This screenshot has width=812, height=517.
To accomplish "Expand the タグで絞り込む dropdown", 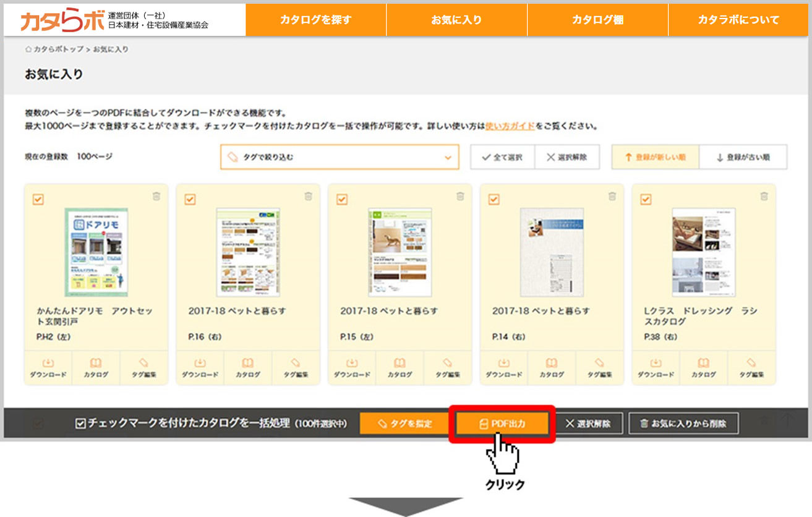I will [340, 157].
